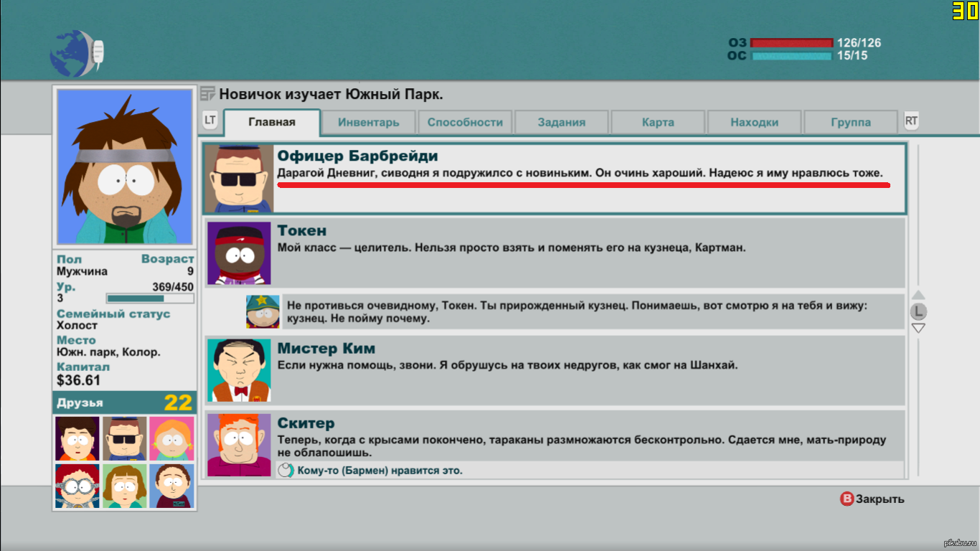Click the Токен name heading
Screen dimensions: 980x551
(302, 230)
